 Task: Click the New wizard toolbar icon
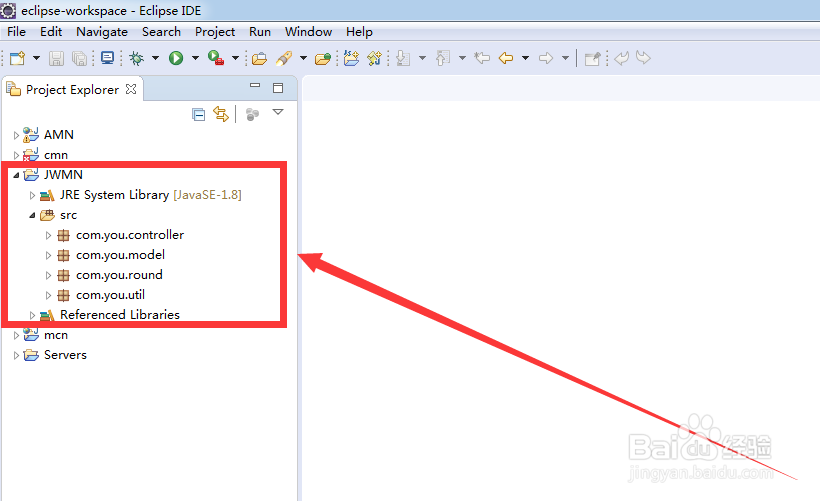pos(17,58)
